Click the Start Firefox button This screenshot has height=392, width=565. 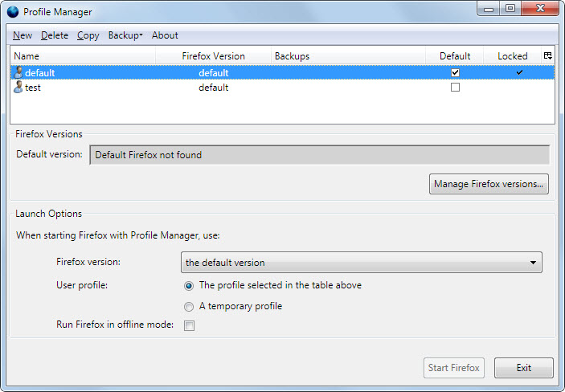[453, 368]
